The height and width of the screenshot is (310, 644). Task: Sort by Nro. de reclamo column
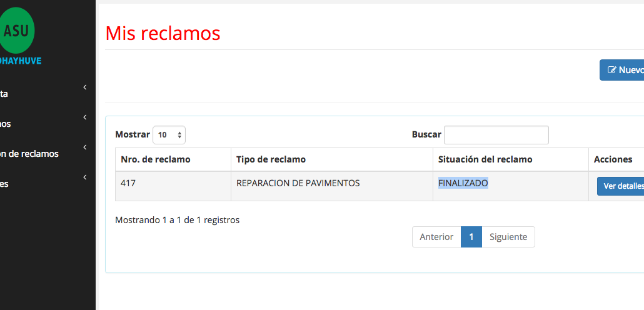pyautogui.click(x=156, y=159)
